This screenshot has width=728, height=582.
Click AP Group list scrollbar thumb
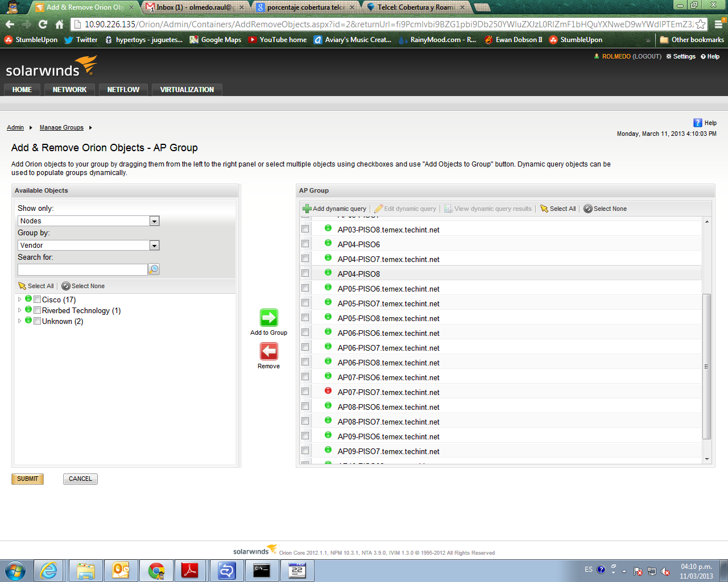706,367
